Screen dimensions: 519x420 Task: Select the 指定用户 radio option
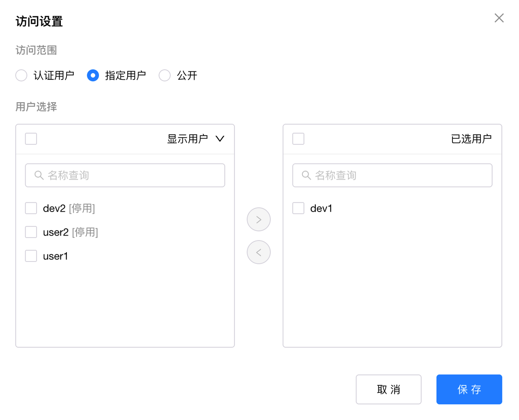pyautogui.click(x=93, y=75)
